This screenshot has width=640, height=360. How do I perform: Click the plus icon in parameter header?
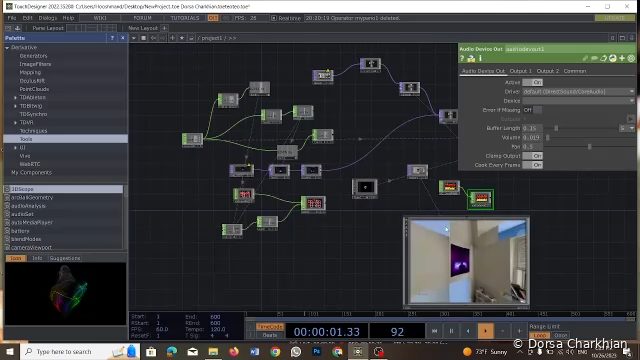pyautogui.click(x=622, y=59)
